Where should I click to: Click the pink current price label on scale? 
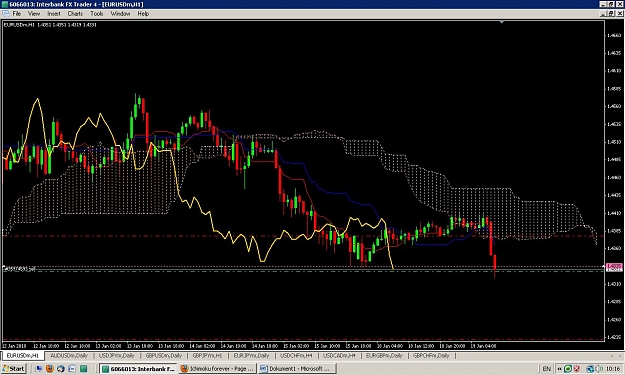coord(614,266)
